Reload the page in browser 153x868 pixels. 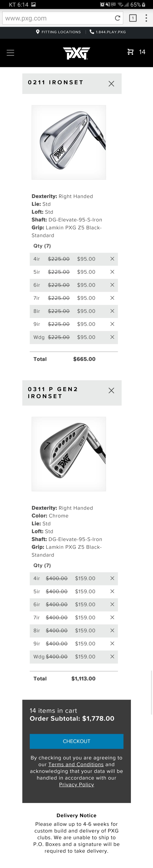pyautogui.click(x=117, y=18)
